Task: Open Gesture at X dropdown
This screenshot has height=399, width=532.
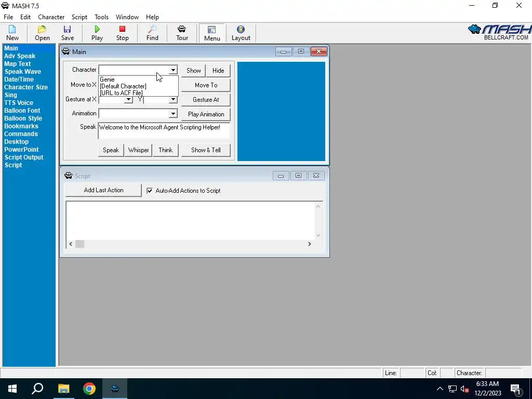Action: click(128, 99)
